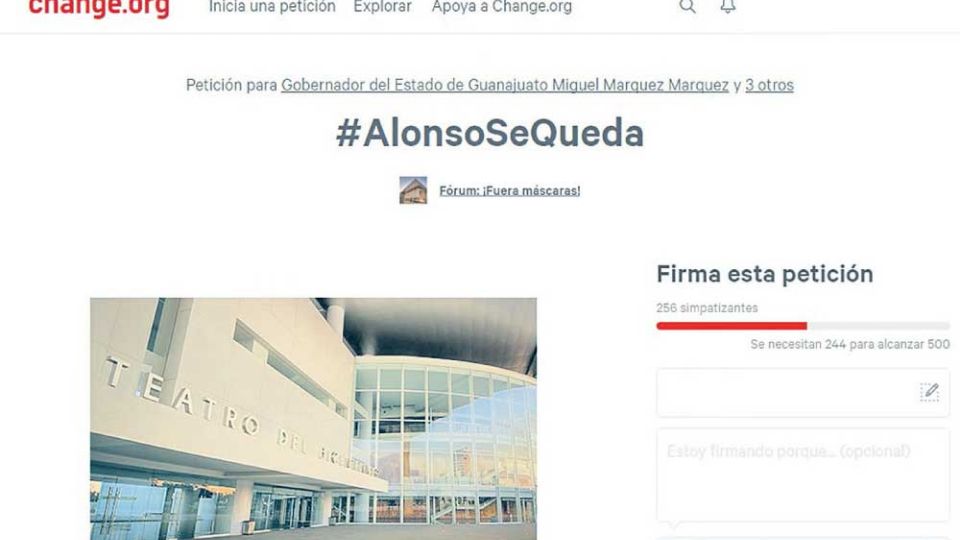Open the Inicia una petición menu item
This screenshot has height=540, width=960.
coord(272,7)
